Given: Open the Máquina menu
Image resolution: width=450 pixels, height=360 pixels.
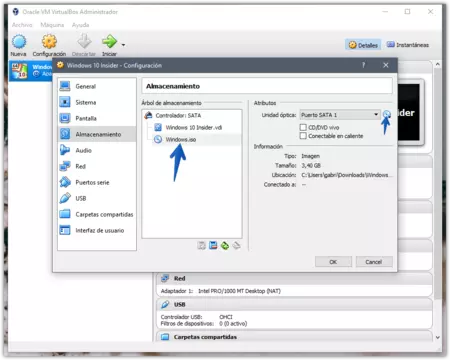Looking at the screenshot, I should pos(52,25).
